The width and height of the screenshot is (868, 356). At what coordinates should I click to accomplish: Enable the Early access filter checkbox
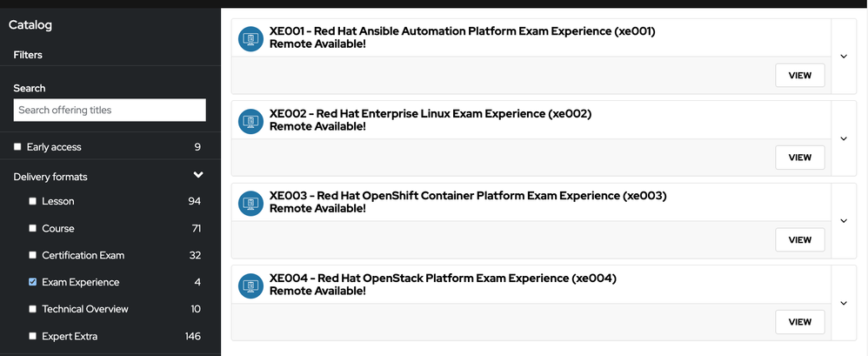click(x=17, y=147)
